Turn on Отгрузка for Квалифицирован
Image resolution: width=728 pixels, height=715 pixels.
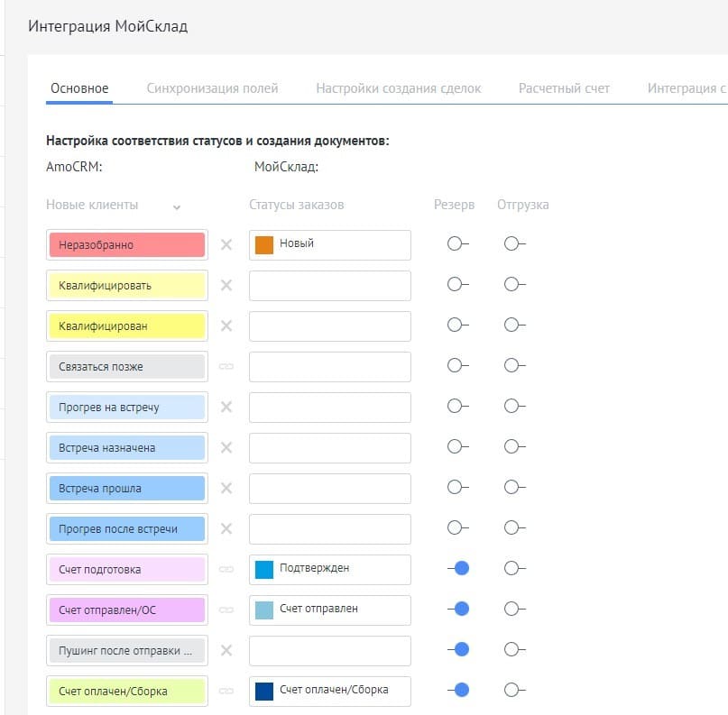pyautogui.click(x=515, y=325)
